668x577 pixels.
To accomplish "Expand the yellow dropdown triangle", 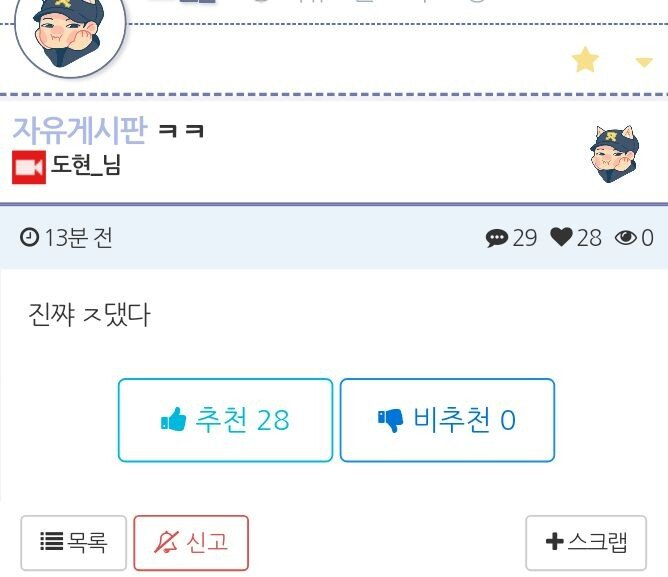I will [644, 63].
